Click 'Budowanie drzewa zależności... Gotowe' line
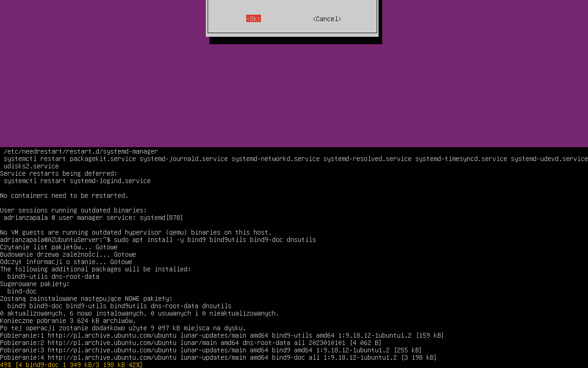The height and width of the screenshot is (368, 588). (x=68, y=254)
